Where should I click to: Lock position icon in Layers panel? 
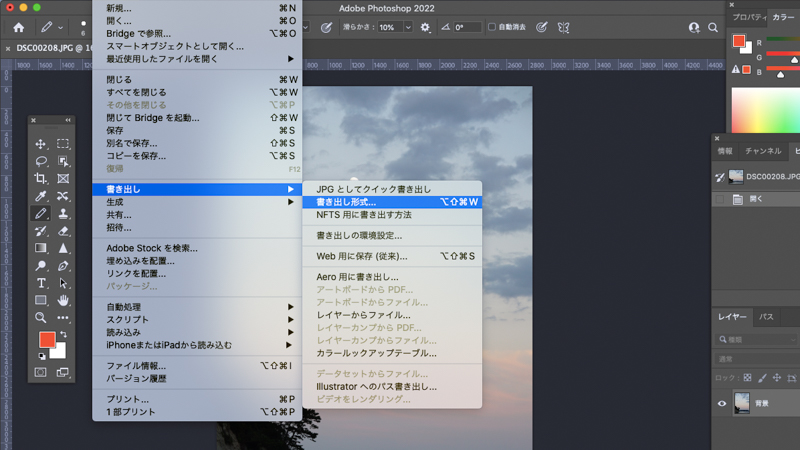(777, 378)
